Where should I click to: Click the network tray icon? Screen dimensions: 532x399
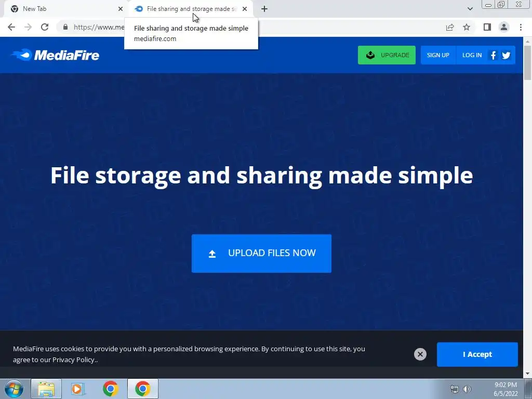[454, 389]
